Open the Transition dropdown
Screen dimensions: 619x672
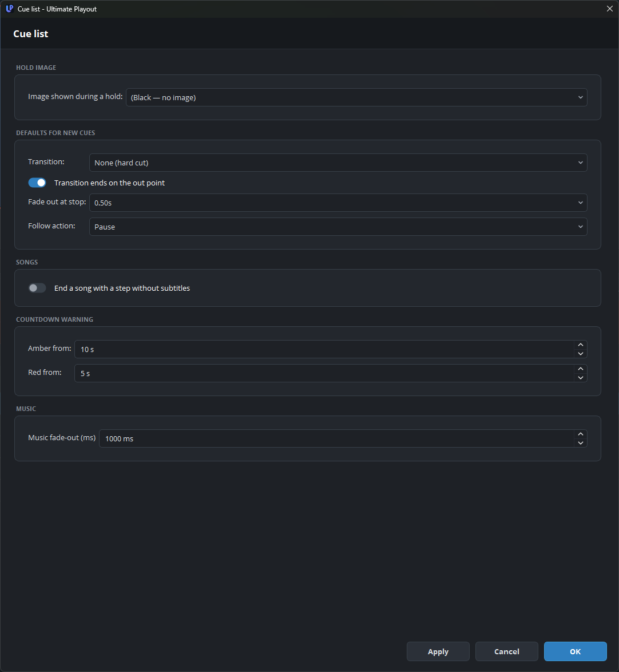tap(338, 163)
